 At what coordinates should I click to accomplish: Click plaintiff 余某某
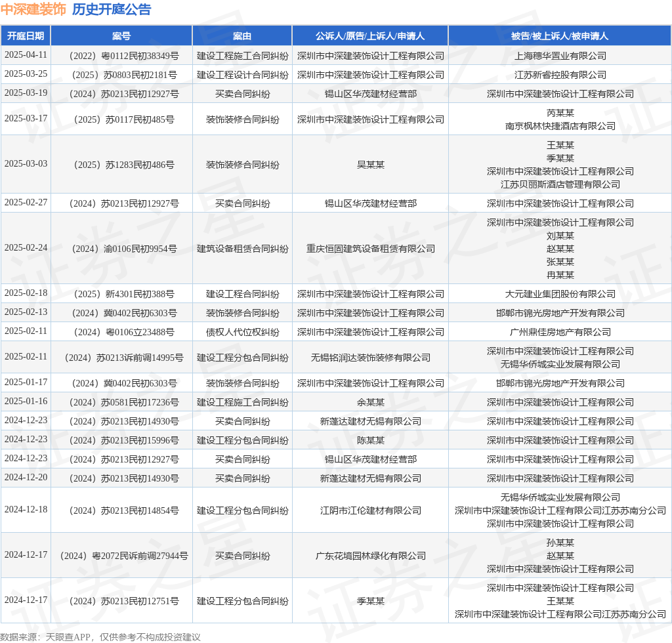(x=371, y=402)
